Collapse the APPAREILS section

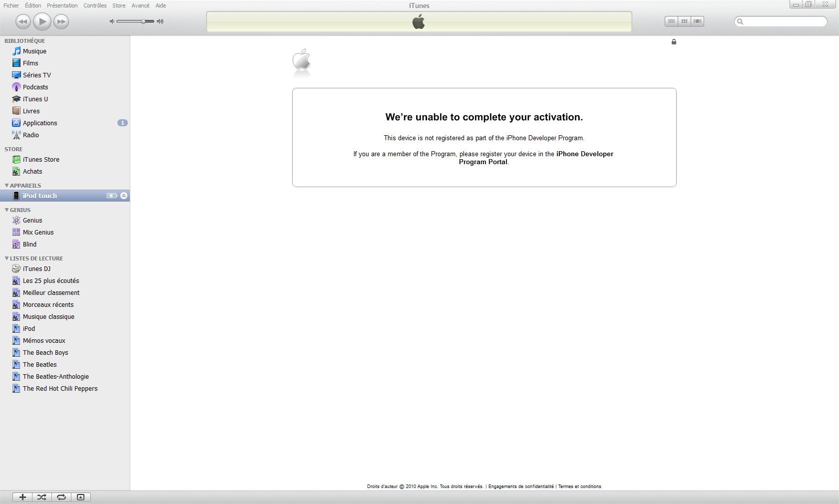click(x=6, y=185)
